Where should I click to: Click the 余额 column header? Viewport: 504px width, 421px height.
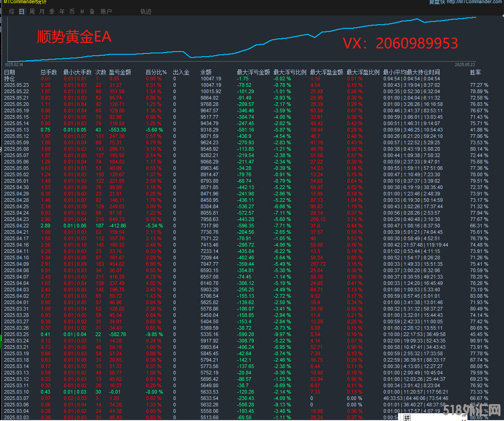point(206,72)
